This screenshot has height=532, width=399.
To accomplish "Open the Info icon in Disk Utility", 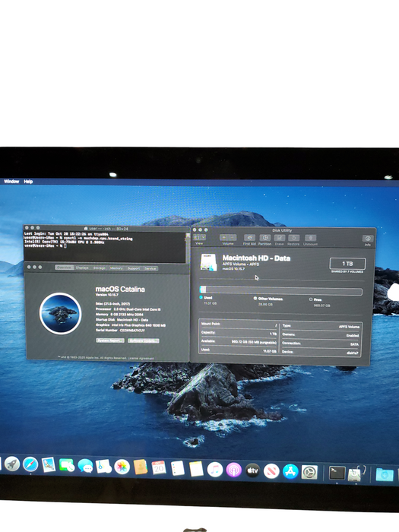I will click(367, 239).
